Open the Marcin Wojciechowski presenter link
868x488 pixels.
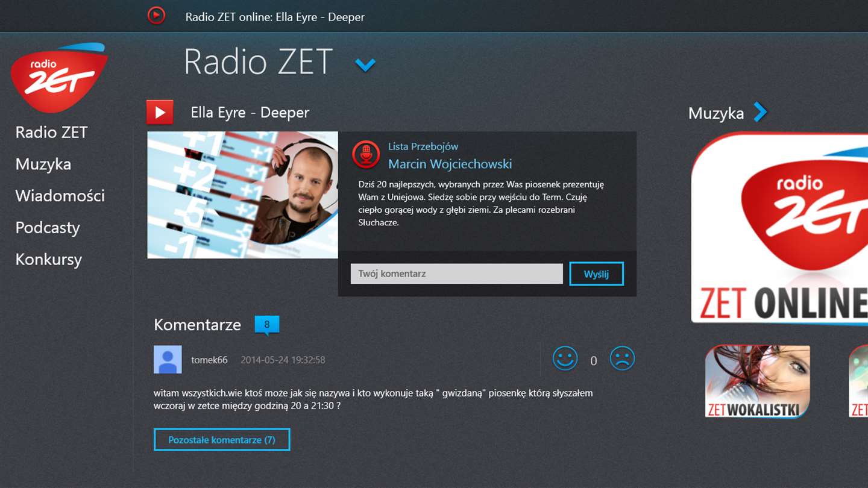pyautogui.click(x=450, y=164)
